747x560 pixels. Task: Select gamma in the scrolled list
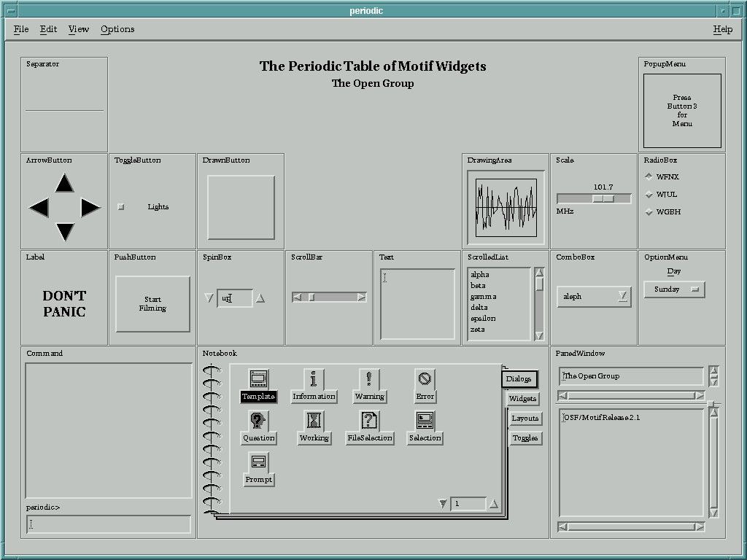[x=484, y=297]
